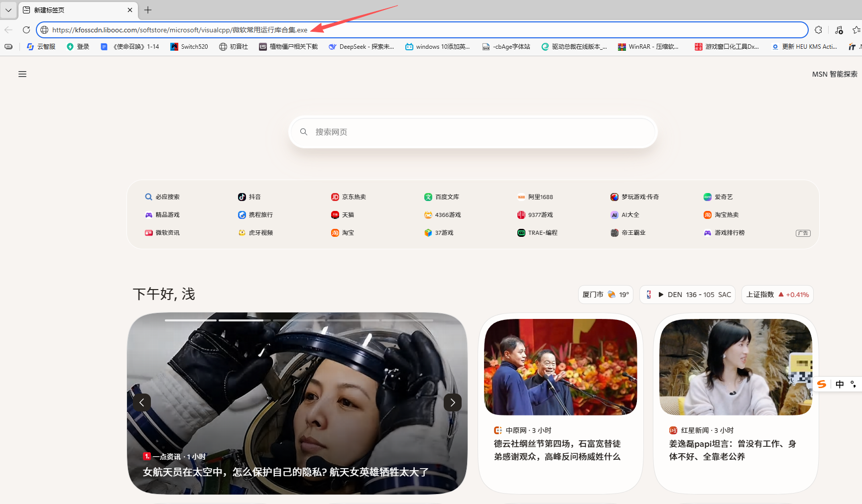The width and height of the screenshot is (862, 504).
Task: Open the 厦门市 weather widget
Action: [605, 295]
